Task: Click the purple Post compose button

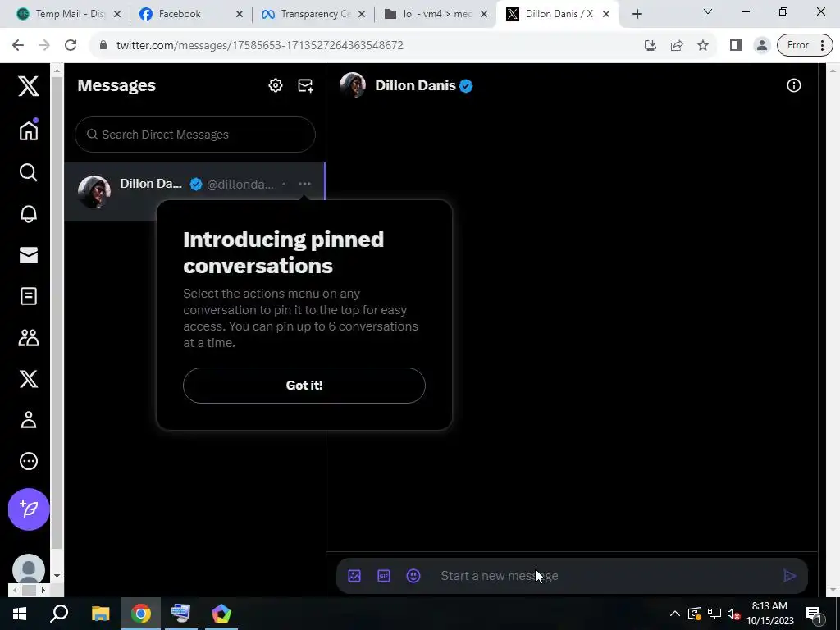Action: click(29, 509)
